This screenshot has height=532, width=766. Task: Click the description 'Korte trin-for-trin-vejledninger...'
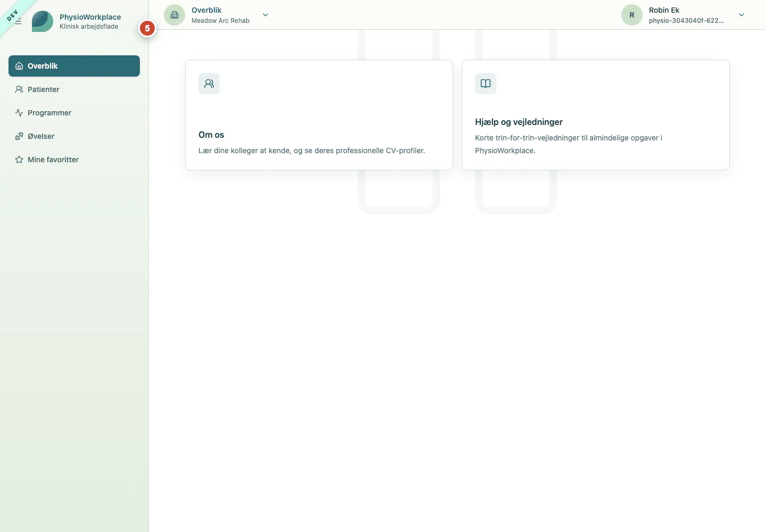pos(569,144)
